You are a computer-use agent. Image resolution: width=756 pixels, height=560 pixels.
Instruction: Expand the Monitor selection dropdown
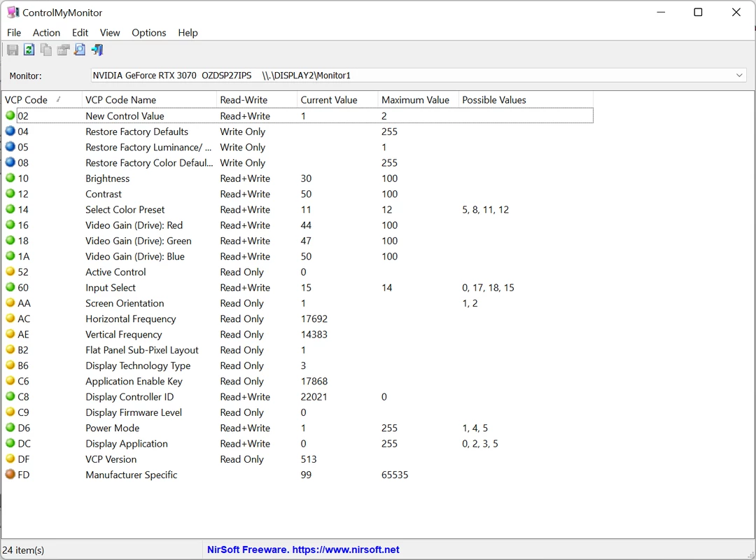[x=739, y=75]
